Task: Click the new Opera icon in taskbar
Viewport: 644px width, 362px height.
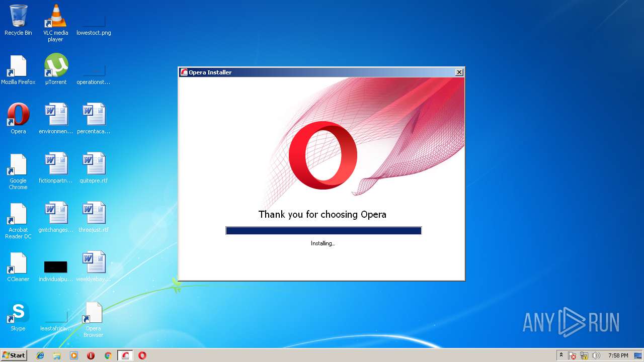Action: (x=142, y=355)
